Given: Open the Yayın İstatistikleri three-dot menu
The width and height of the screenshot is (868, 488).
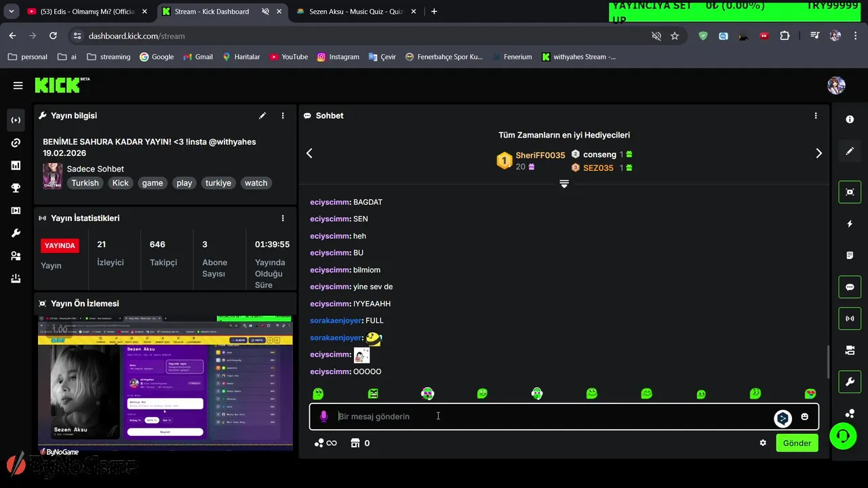Looking at the screenshot, I should pos(283,218).
